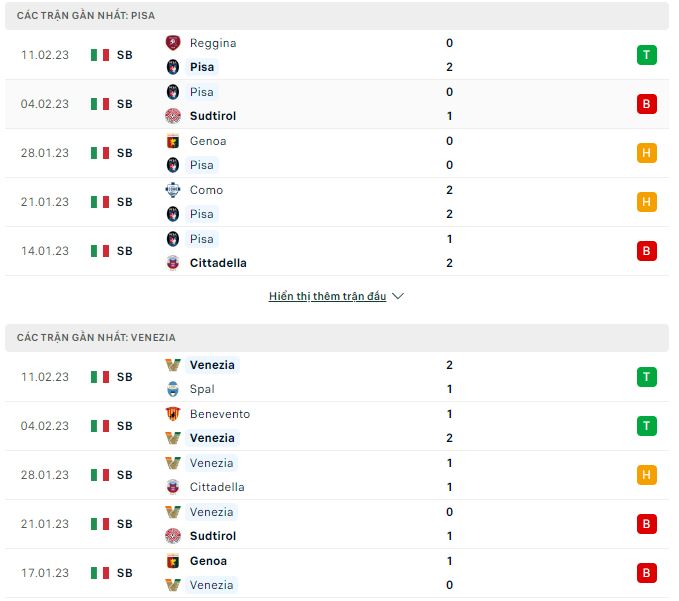Click the Benevento team crest icon
Viewport: 679px width, 601px height.
173,414
